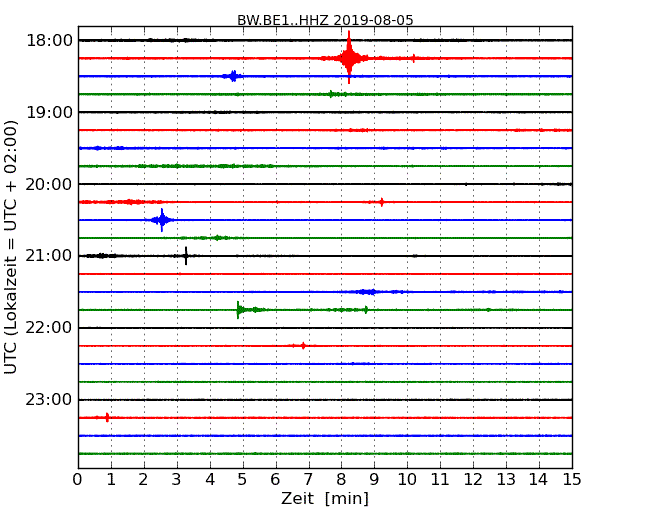Click the x-axis tick label 10

(x=407, y=479)
